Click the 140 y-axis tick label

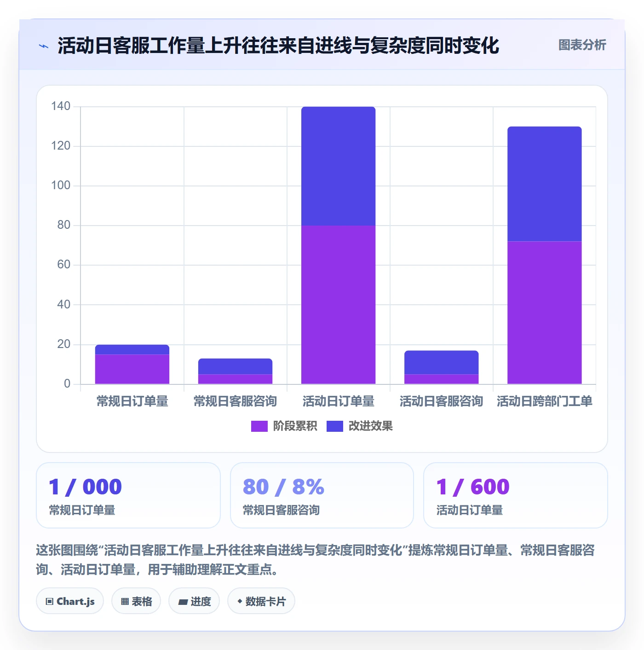[x=61, y=106]
